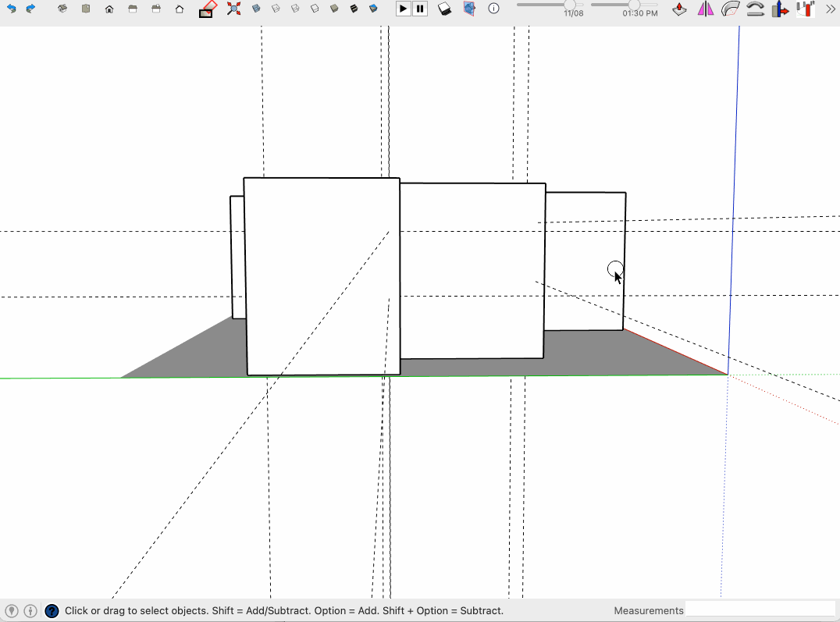
Task: Click the Measurements label
Action: (649, 611)
